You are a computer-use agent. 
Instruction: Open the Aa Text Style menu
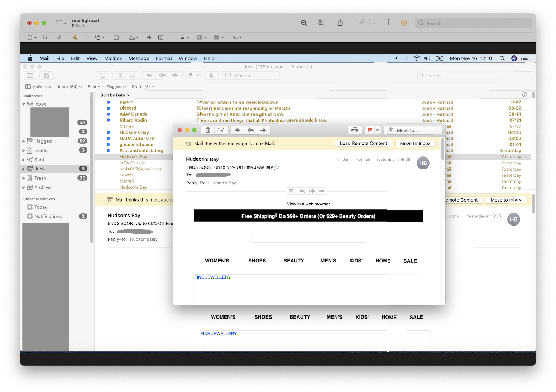(x=237, y=37)
